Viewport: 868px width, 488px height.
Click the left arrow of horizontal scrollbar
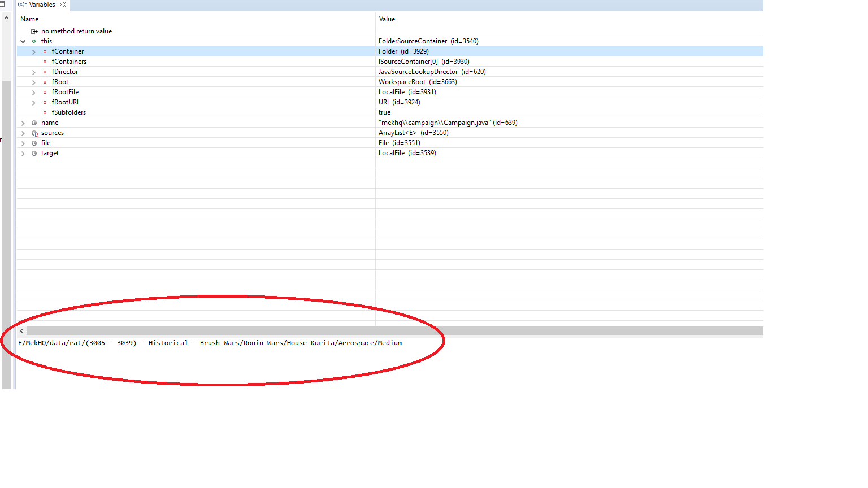(21, 330)
